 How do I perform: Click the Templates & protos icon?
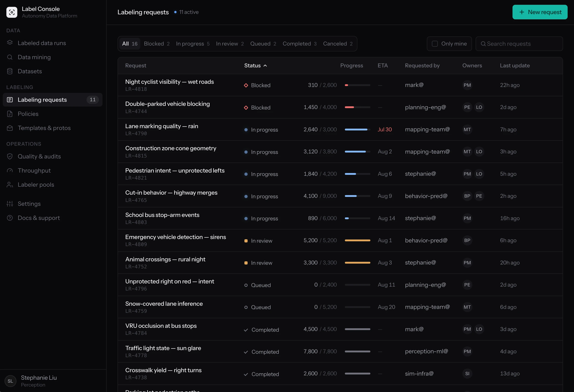tap(10, 128)
